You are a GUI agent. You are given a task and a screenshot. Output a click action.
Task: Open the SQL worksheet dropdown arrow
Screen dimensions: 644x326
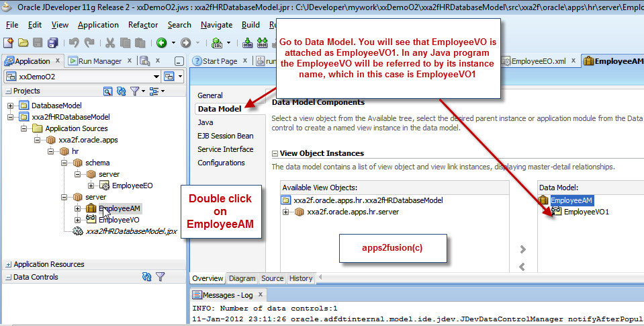[x=228, y=42]
